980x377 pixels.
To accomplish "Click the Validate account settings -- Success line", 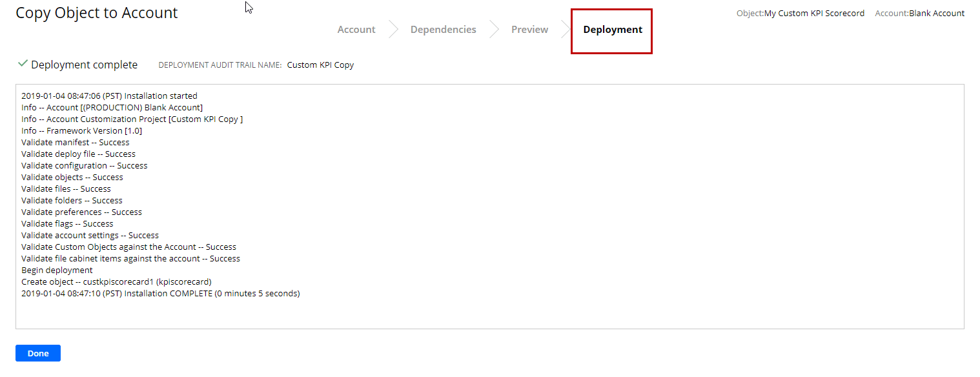I will 90,236.
